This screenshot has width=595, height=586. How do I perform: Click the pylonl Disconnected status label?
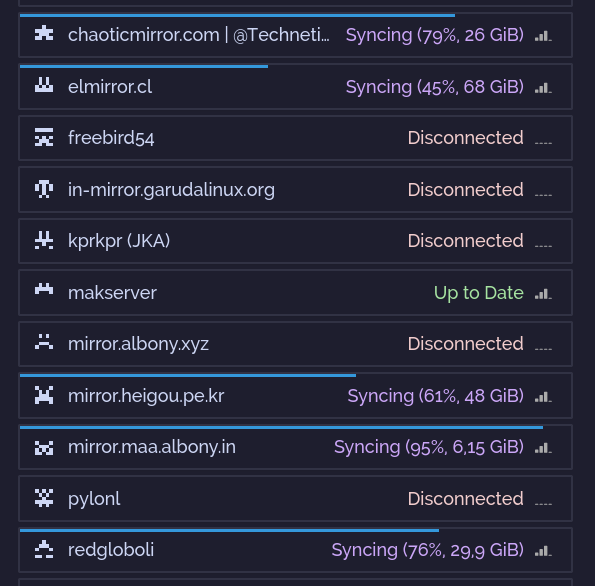point(466,499)
